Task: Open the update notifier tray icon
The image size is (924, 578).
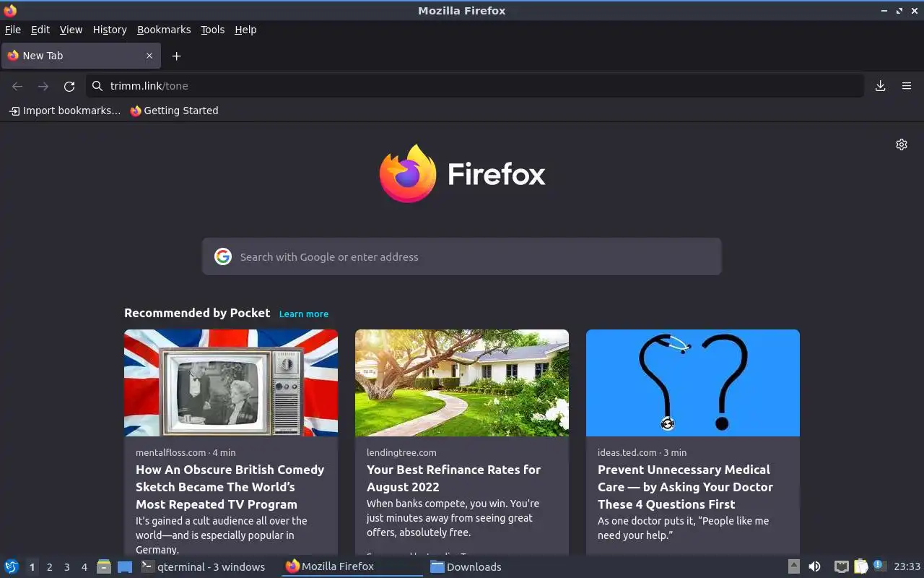Action: [x=879, y=566]
